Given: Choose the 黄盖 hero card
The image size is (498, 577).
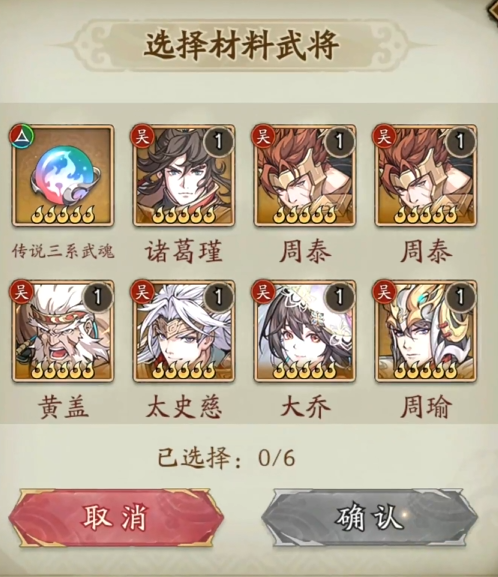Looking at the screenshot, I should [63, 331].
